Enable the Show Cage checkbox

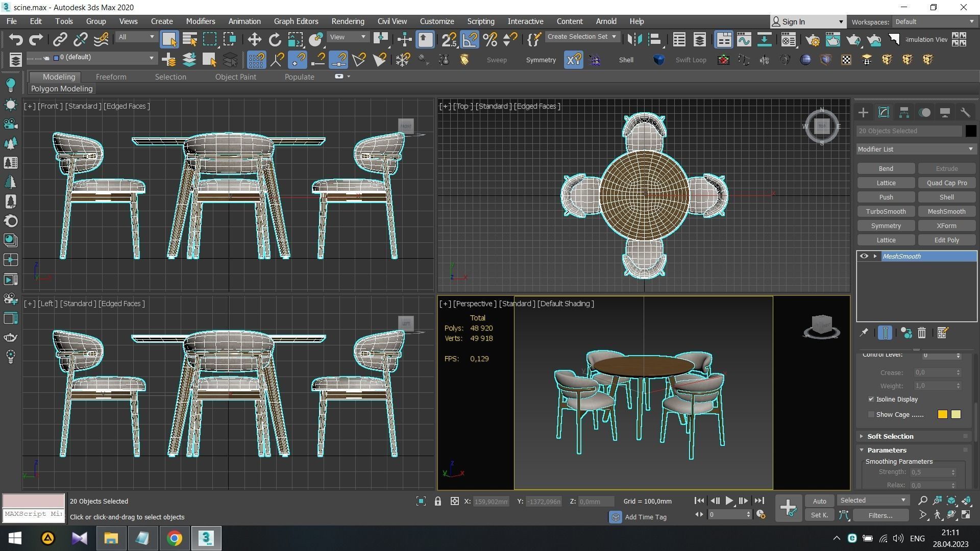(x=871, y=415)
